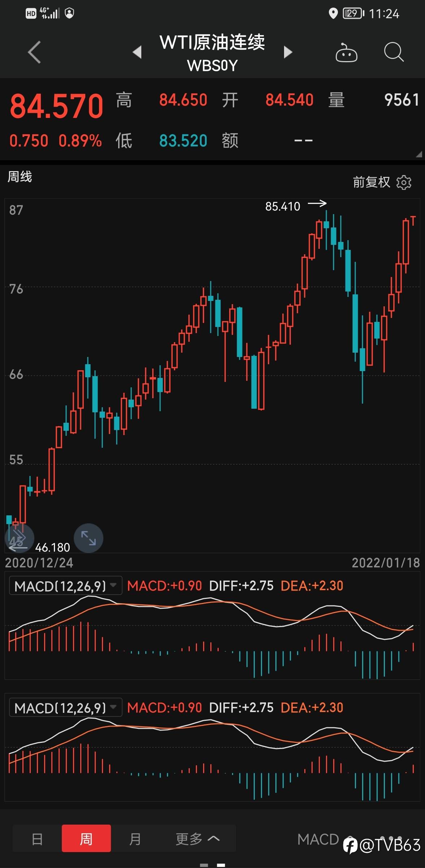The image size is (425, 868).
Task: Open first MACD(12,26,9) indicator dropdown
Action: (65, 586)
